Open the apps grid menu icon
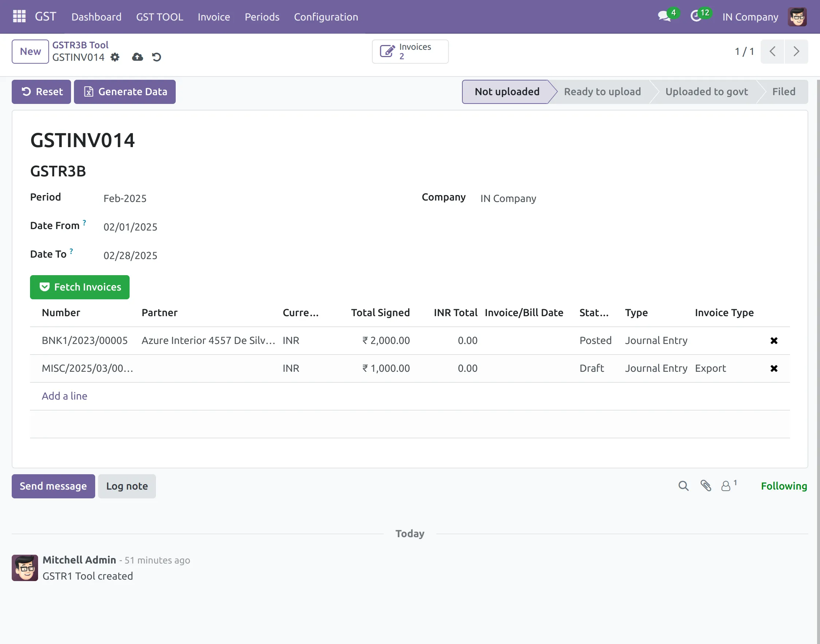 (x=18, y=16)
